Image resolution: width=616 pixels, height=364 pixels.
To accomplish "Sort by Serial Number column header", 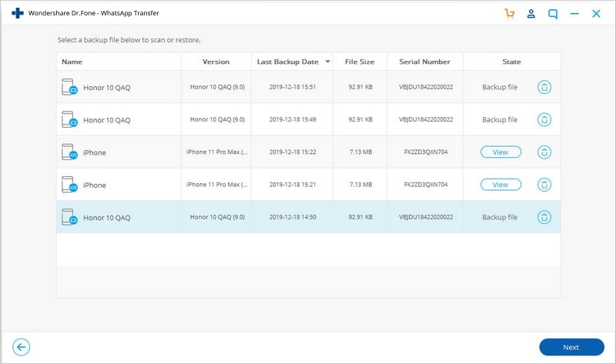I will [x=425, y=62].
